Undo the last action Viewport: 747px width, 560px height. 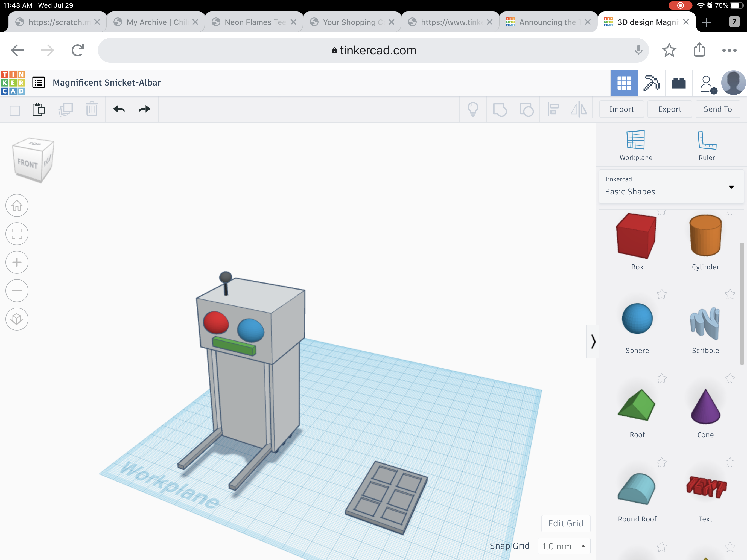(119, 109)
